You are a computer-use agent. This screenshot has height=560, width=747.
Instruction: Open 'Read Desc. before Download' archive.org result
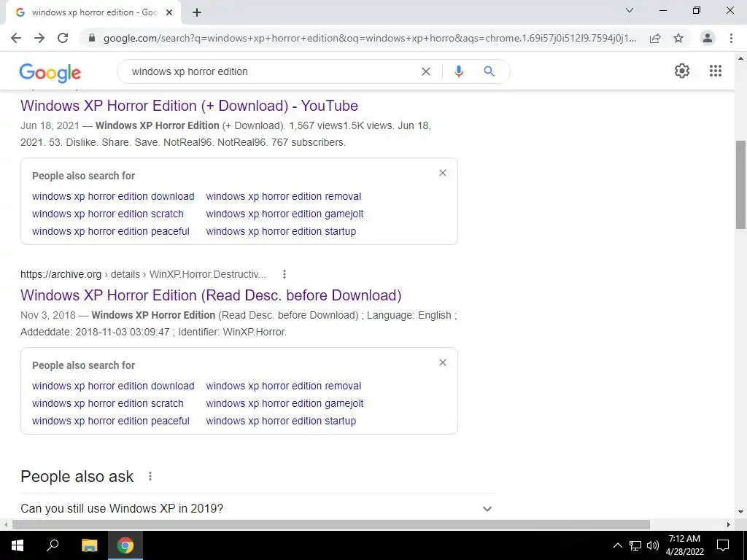(x=211, y=295)
